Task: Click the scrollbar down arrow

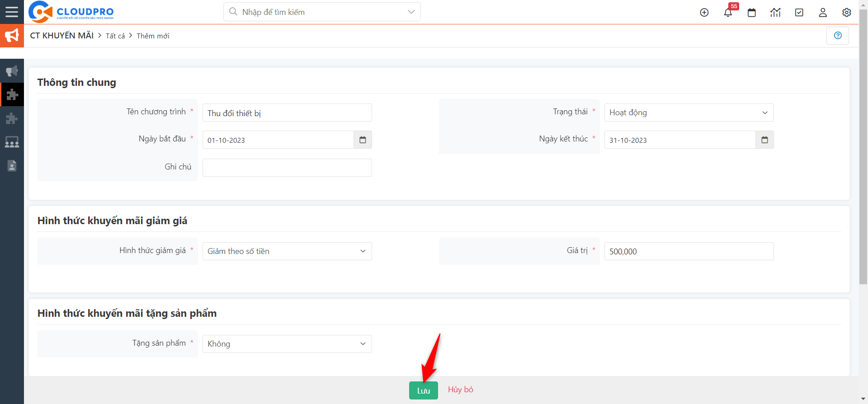Action: (x=863, y=399)
